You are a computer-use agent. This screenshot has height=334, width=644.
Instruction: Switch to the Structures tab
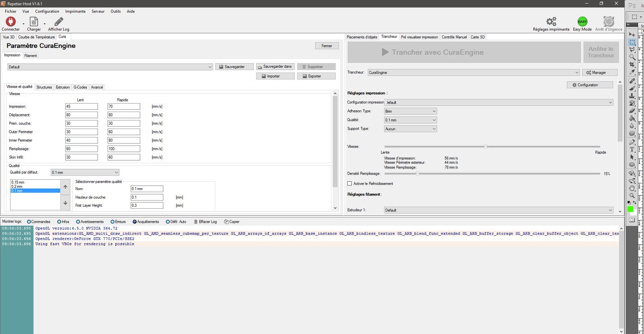(x=44, y=87)
